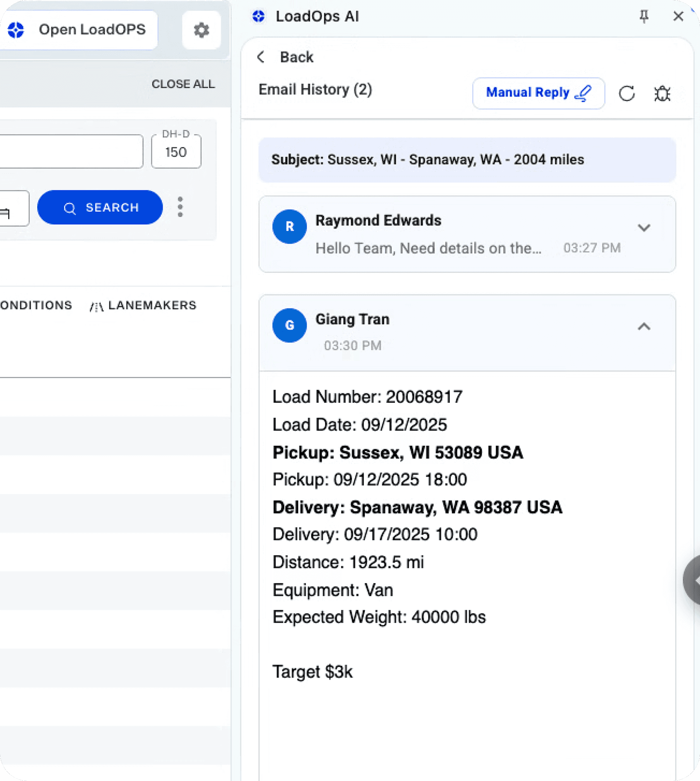Image resolution: width=700 pixels, height=781 pixels.
Task: Click the CLOSE ALL link
Action: coord(183,84)
